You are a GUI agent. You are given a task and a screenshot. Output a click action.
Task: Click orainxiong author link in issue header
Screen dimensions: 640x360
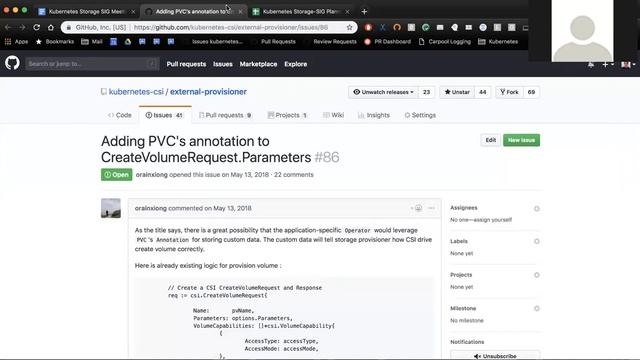[151, 175]
